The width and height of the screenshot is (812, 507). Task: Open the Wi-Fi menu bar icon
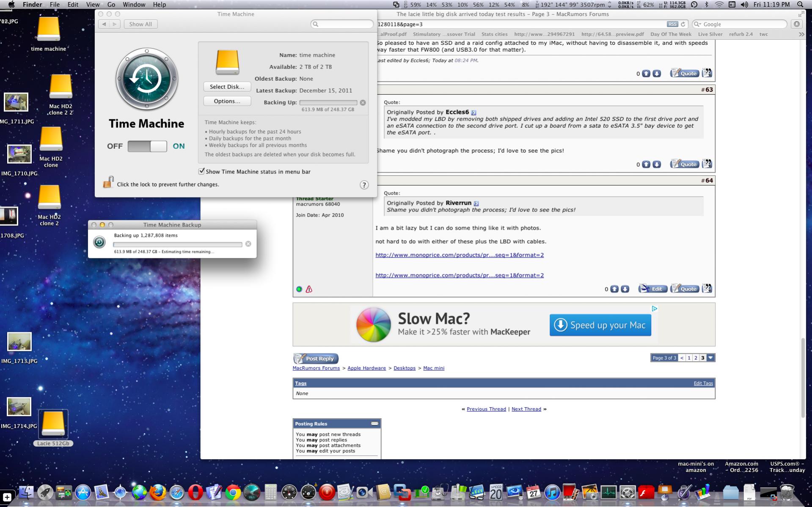click(719, 5)
